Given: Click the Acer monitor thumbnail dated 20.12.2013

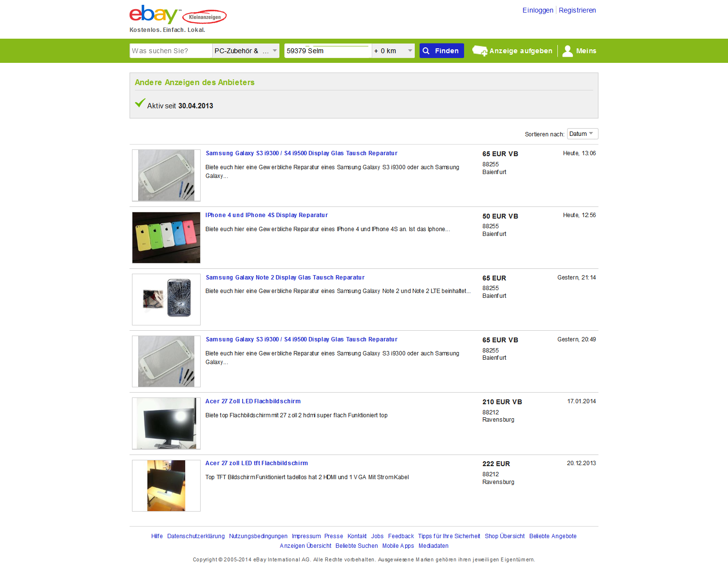Looking at the screenshot, I should [x=166, y=485].
